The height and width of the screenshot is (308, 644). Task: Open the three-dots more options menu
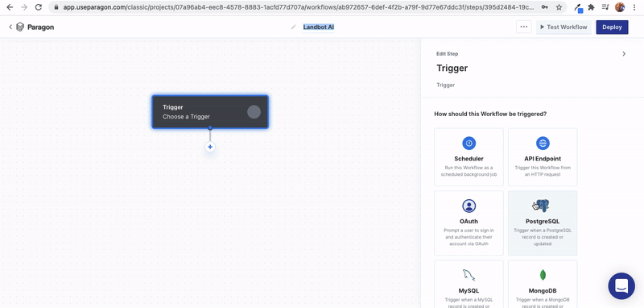pyautogui.click(x=524, y=27)
